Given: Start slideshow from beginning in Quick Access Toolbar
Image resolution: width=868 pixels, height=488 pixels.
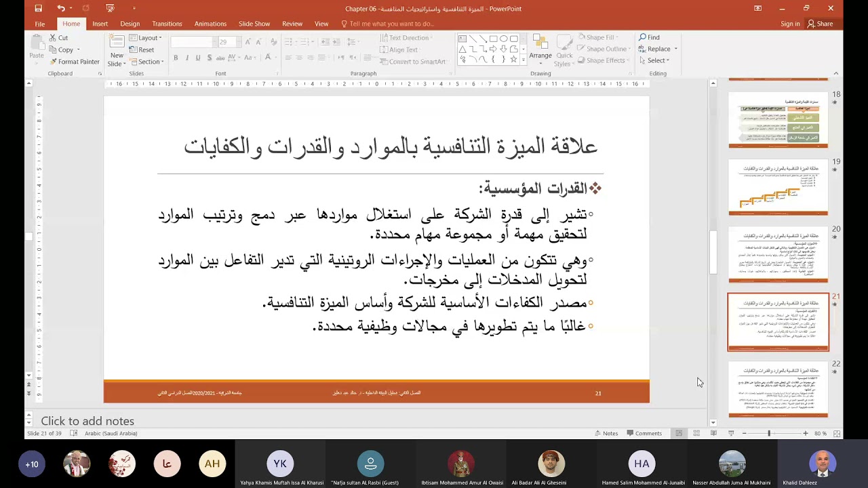Looking at the screenshot, I should point(110,8).
